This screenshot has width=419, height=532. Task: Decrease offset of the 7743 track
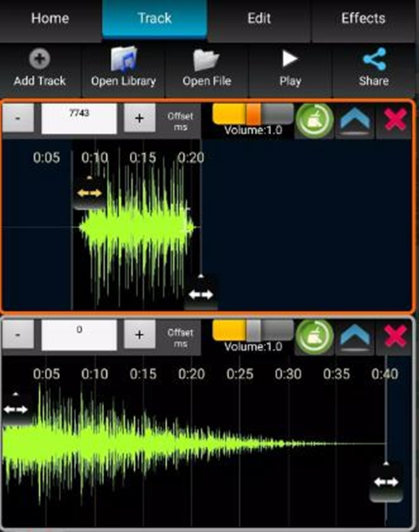[18, 117]
